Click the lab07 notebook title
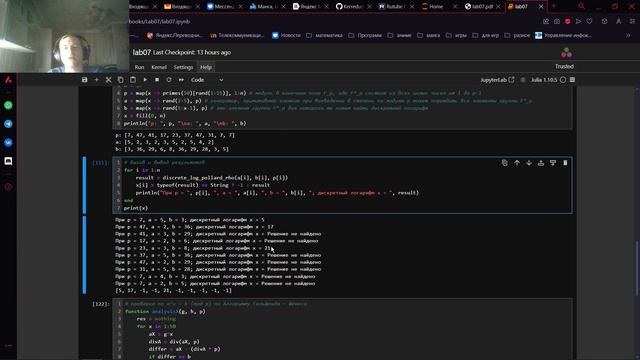The width and height of the screenshot is (640, 360). 142,52
